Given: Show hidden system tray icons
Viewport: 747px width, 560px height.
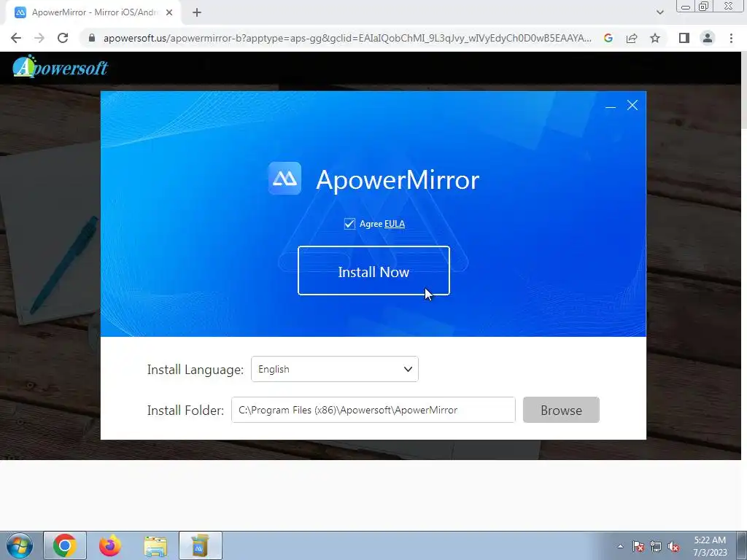Looking at the screenshot, I should (620, 546).
